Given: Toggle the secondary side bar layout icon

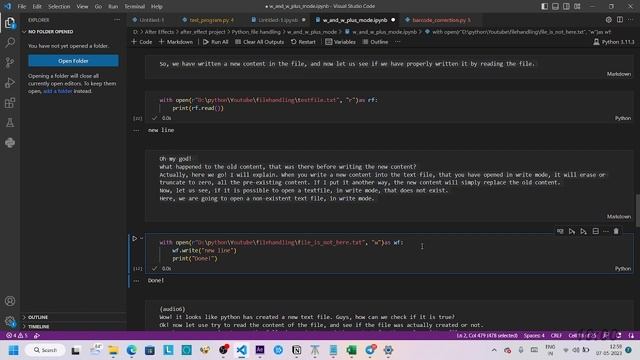Looking at the screenshot, I should point(567,6).
